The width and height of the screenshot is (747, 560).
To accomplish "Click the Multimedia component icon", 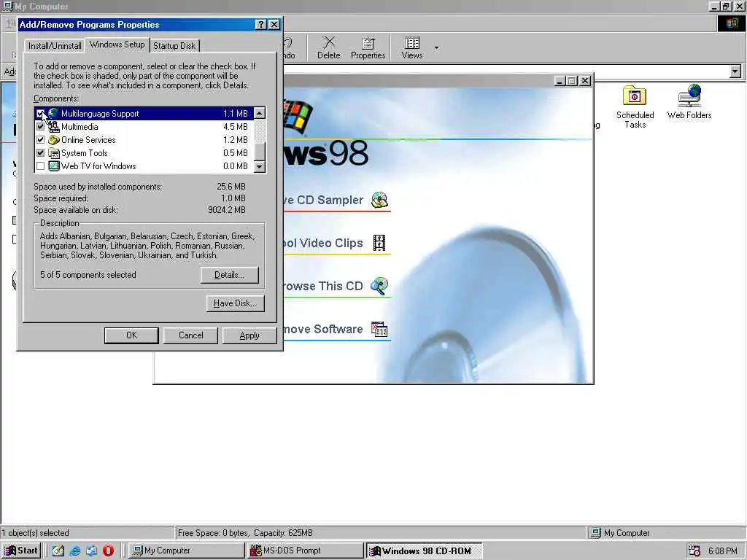I will point(53,127).
